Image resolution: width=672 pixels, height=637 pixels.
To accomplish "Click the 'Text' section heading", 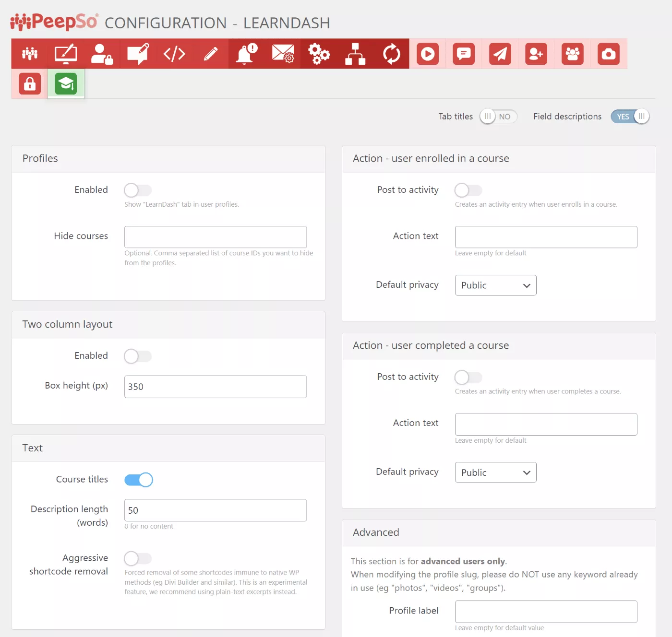I will click(x=33, y=448).
